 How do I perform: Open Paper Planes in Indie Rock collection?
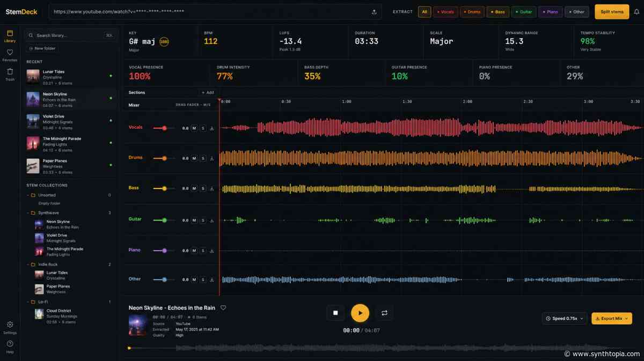pyautogui.click(x=72, y=289)
